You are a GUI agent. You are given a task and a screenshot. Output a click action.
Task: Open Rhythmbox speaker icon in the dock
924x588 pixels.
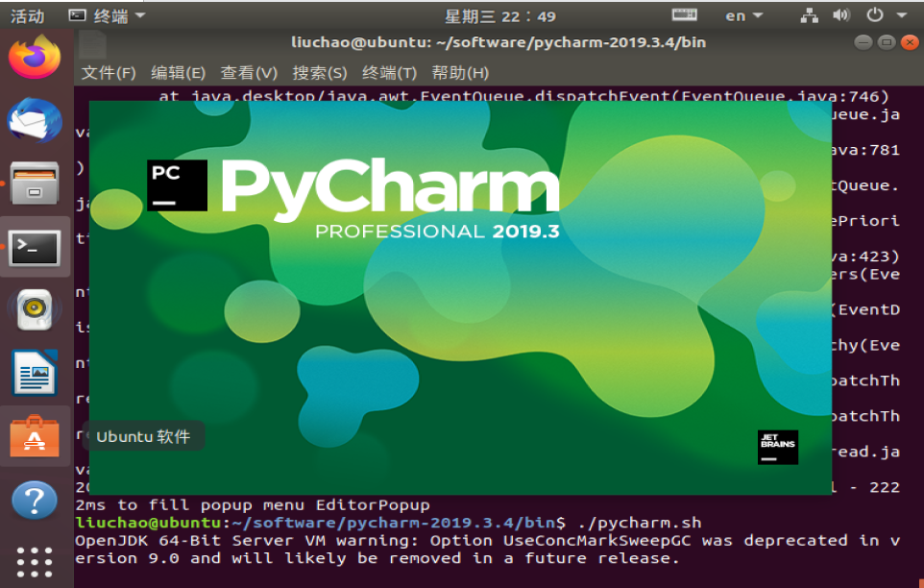35,309
